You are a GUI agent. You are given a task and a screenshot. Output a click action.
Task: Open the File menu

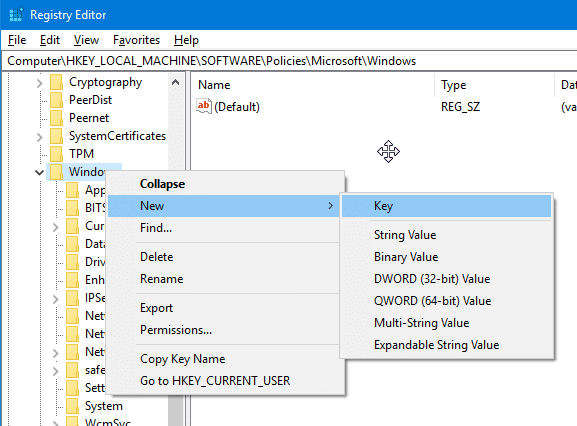coord(17,40)
